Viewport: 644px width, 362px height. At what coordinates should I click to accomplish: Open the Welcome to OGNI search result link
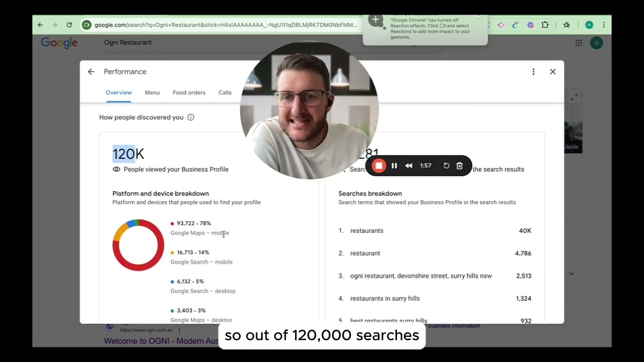(161, 341)
